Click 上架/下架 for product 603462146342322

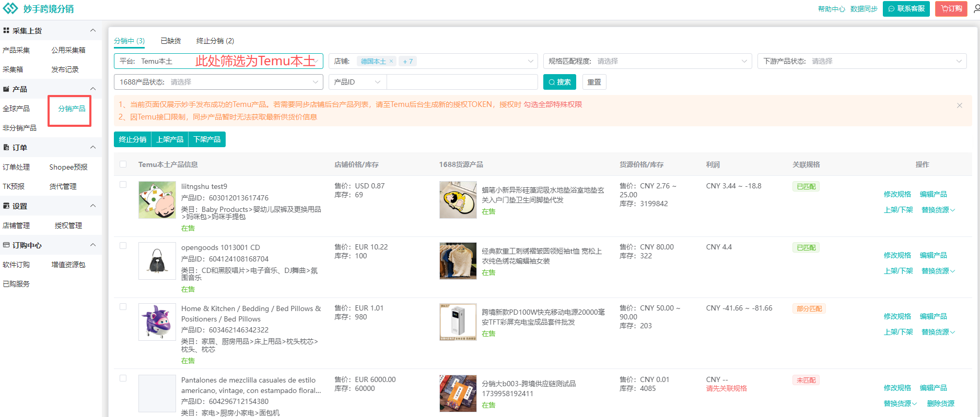(899, 332)
